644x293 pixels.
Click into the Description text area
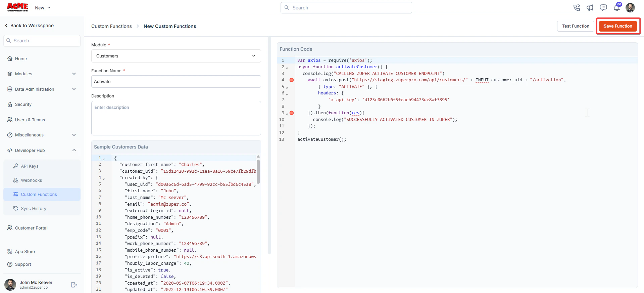coord(176,118)
